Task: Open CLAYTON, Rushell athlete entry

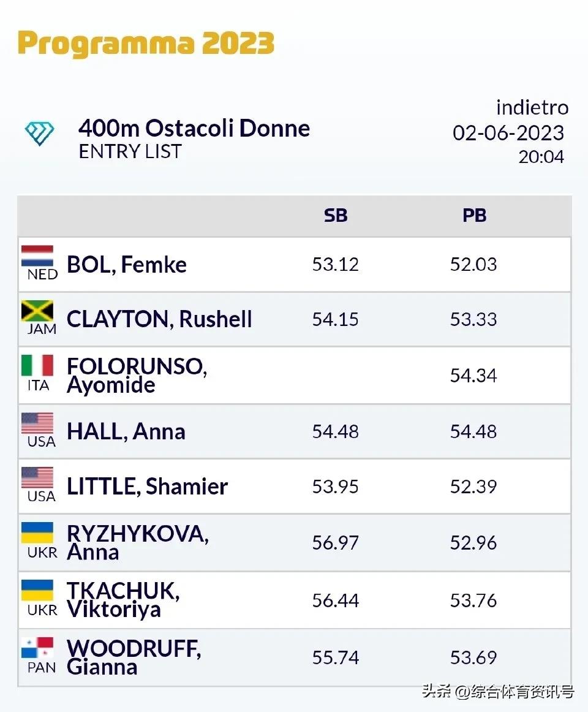Action: point(159,319)
